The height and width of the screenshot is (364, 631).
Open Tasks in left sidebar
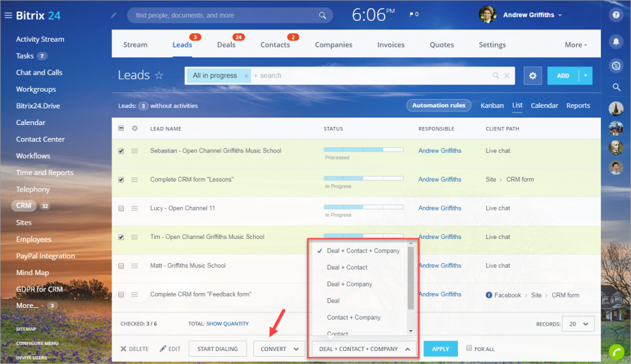coord(25,56)
